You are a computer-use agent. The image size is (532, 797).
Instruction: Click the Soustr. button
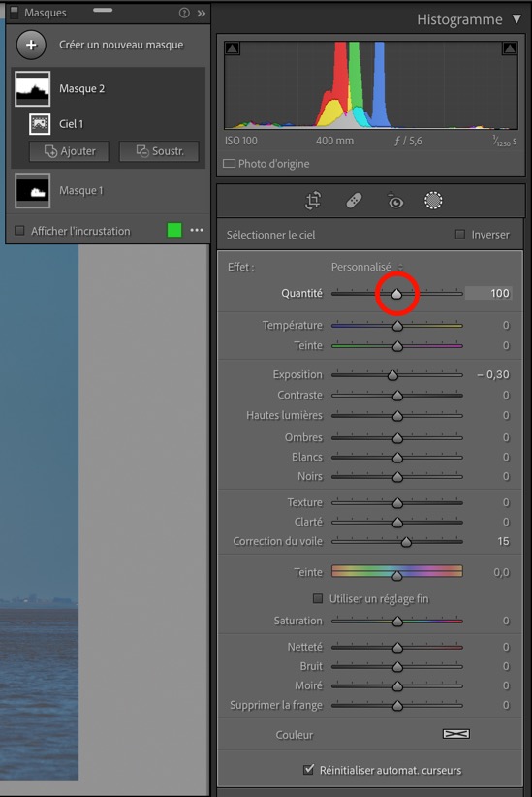coord(159,151)
